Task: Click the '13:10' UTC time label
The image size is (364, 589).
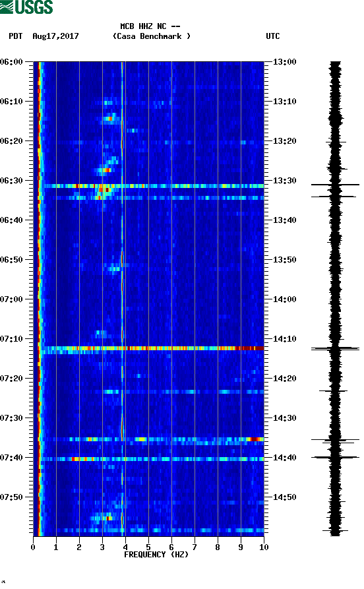Action: (284, 102)
